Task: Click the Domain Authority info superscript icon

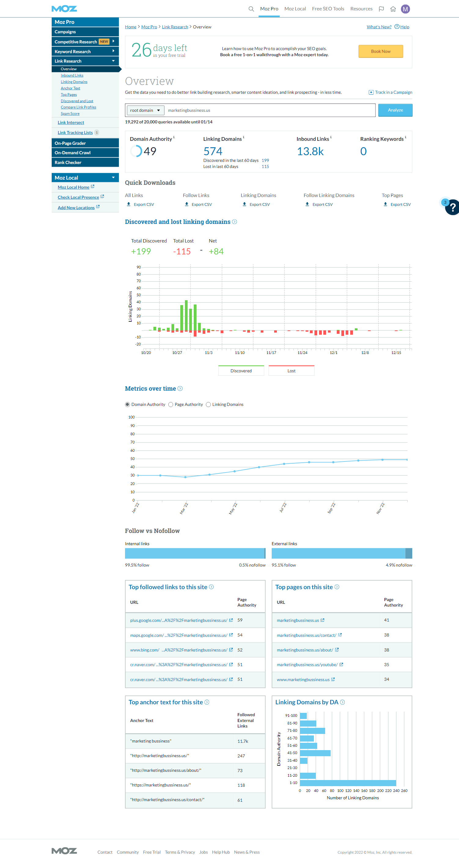Action: pos(174,137)
